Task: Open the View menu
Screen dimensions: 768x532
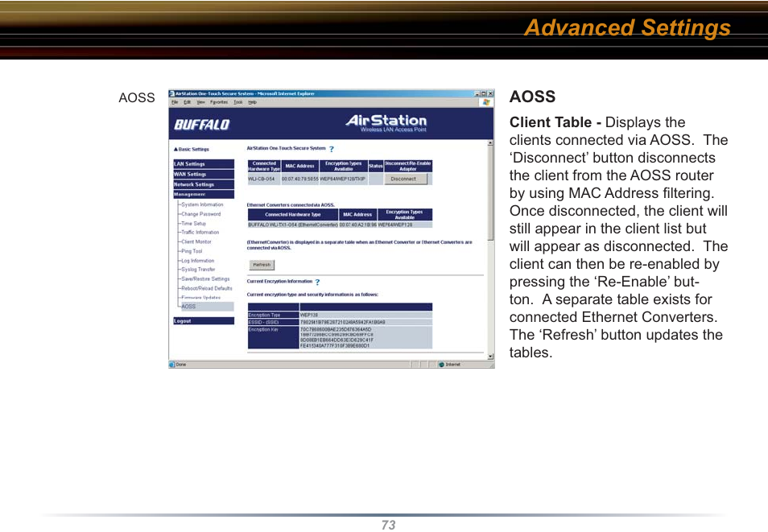Action: (200, 102)
